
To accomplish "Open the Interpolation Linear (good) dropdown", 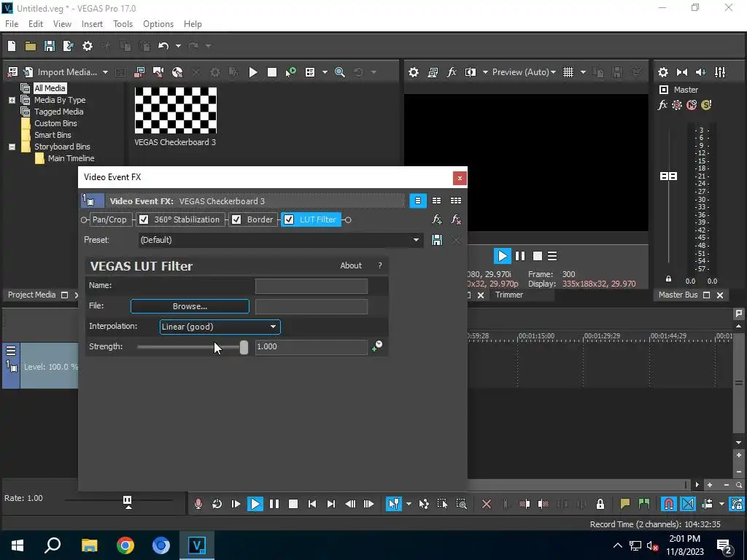I will [x=220, y=327].
